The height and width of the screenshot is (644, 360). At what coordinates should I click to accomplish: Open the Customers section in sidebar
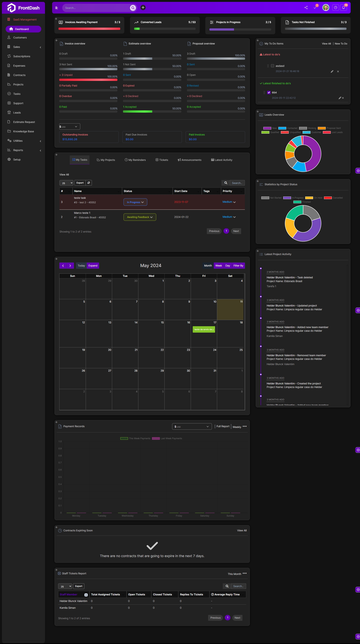click(20, 38)
